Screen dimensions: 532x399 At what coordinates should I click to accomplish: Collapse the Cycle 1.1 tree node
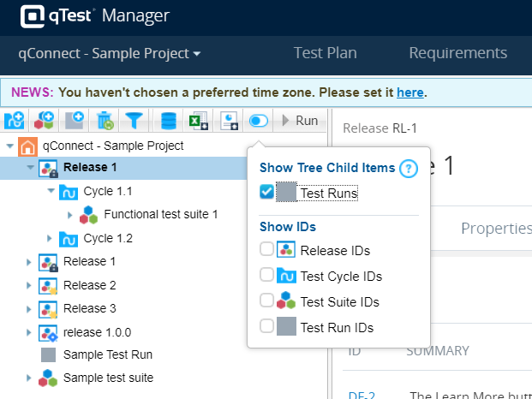[x=51, y=191]
